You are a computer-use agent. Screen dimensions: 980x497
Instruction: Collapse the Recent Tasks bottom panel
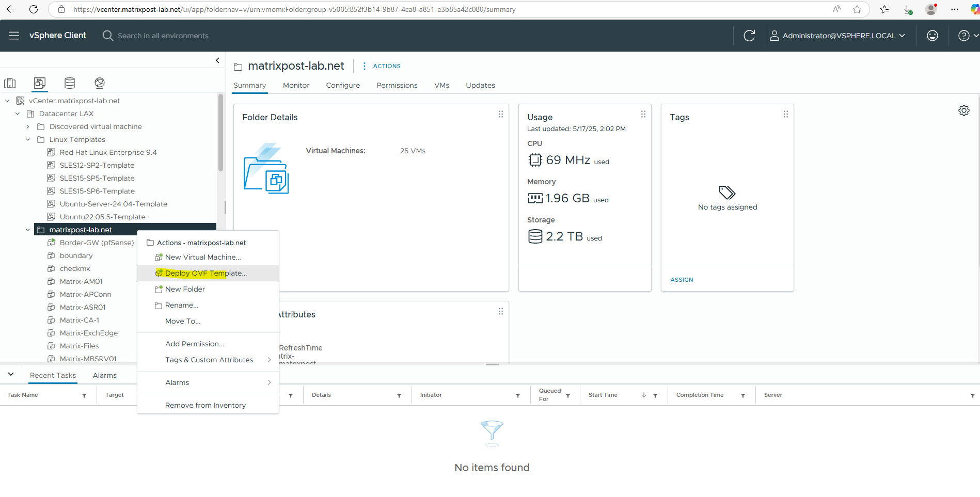[11, 374]
